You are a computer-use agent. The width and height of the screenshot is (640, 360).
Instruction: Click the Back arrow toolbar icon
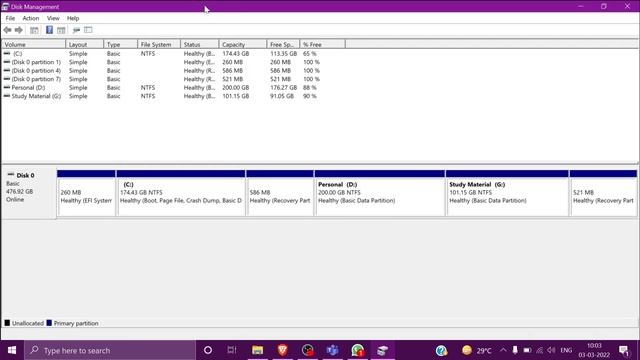7,30
